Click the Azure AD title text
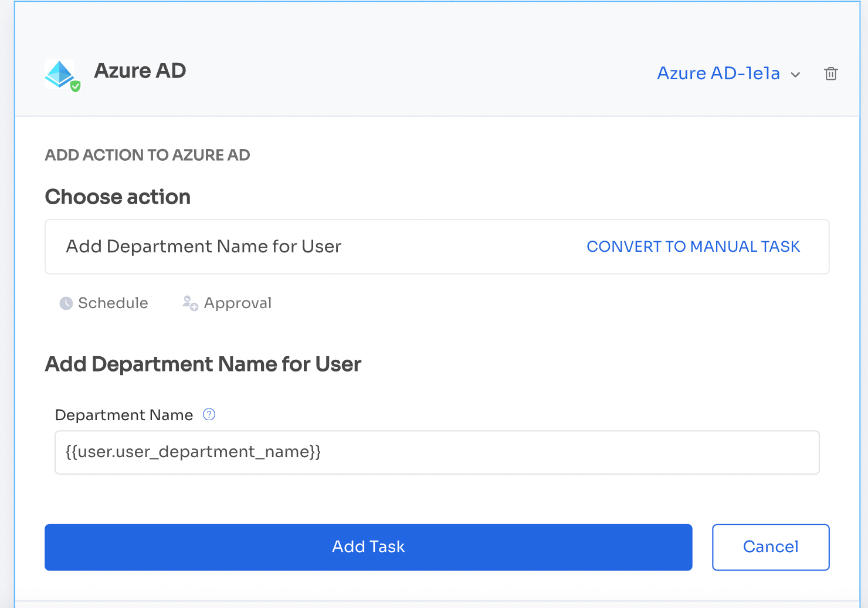This screenshot has width=868, height=608. 140,70
